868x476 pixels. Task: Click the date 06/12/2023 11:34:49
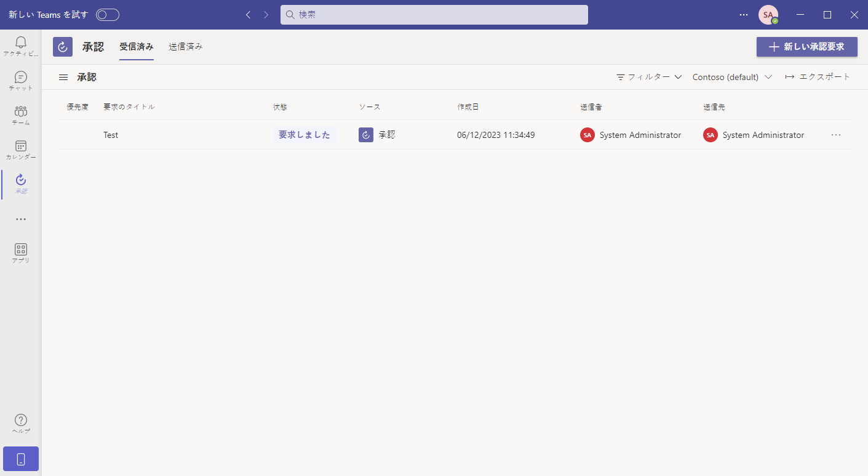[x=496, y=135]
